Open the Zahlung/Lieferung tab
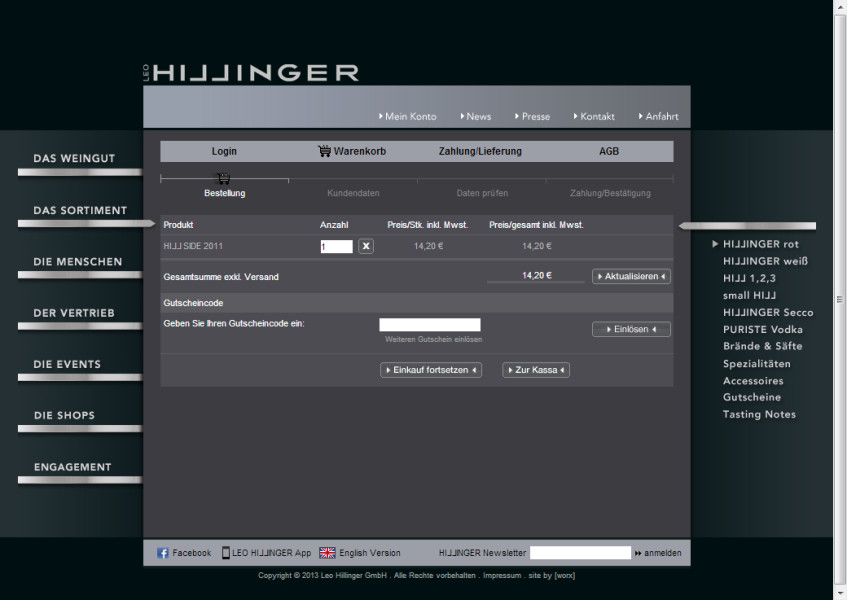 (x=480, y=151)
